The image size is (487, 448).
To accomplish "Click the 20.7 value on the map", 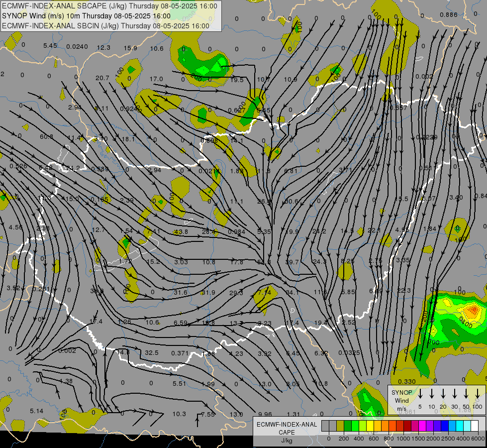I will (102, 78).
